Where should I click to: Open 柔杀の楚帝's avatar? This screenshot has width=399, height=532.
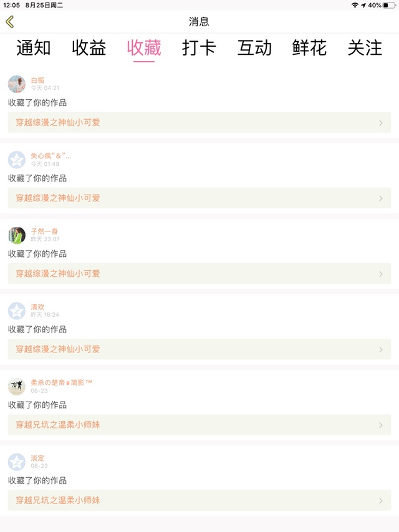coord(17,386)
